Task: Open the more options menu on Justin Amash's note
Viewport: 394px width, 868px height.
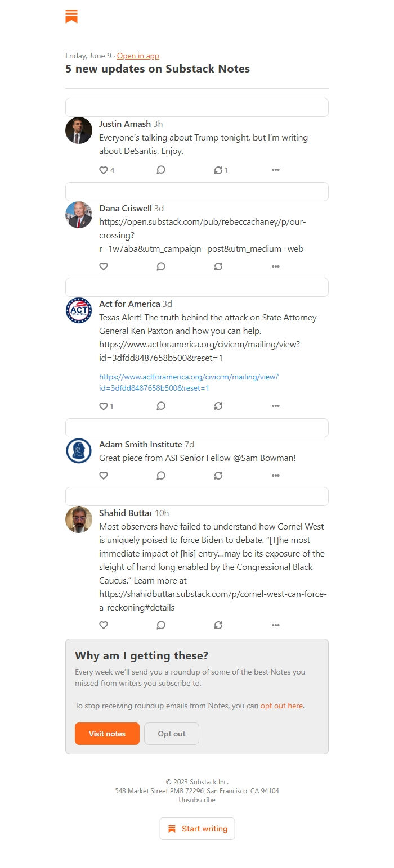Action: (x=276, y=170)
